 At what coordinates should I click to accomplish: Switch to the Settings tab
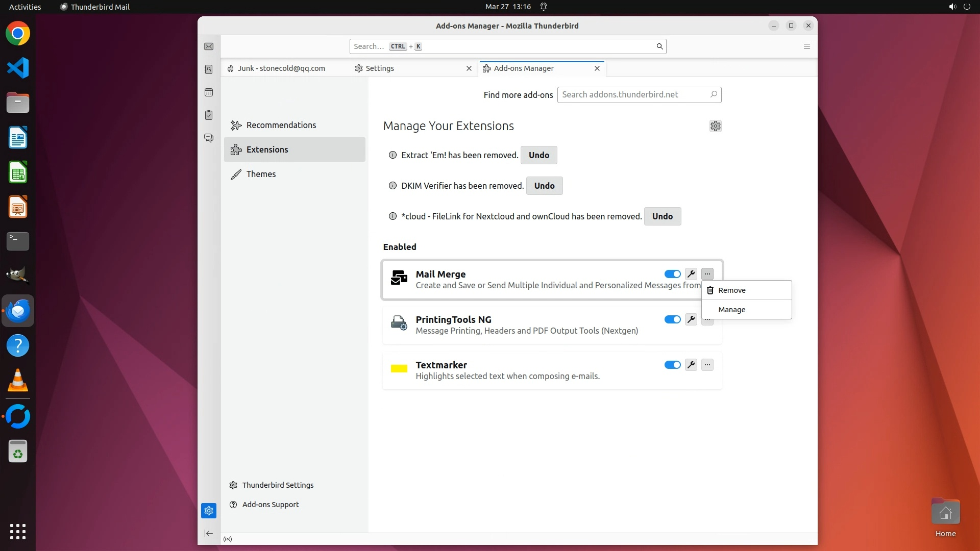tap(380, 68)
